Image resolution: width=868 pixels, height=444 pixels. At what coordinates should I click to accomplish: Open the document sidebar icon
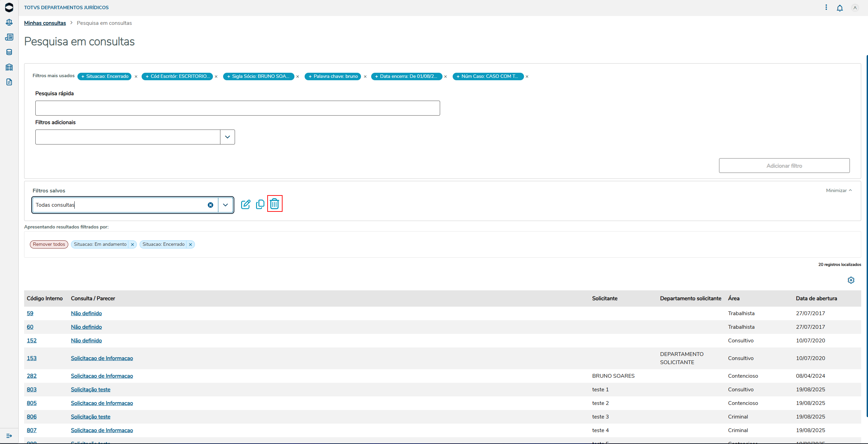[x=9, y=82]
